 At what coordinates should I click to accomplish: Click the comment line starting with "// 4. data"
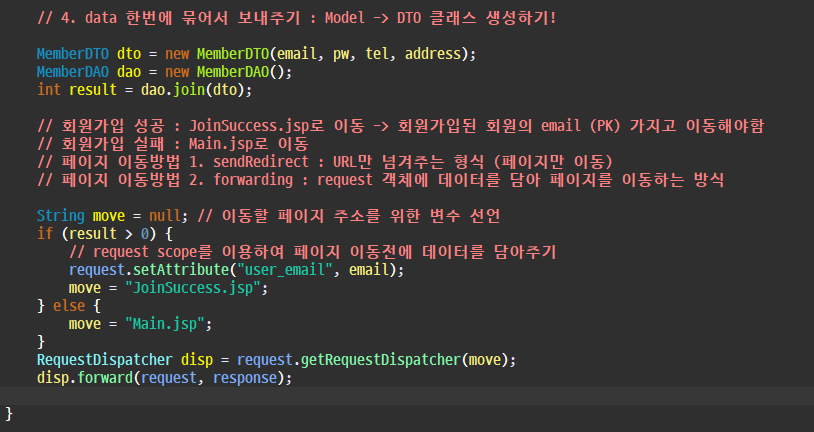(x=296, y=18)
